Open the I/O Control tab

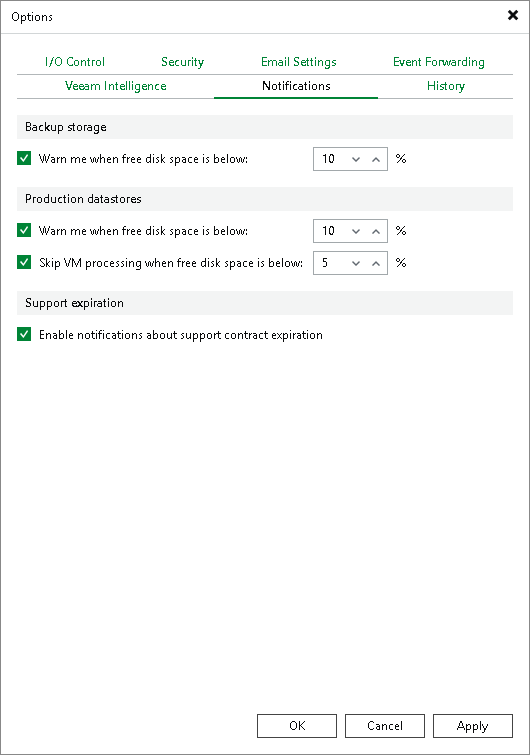[x=75, y=62]
